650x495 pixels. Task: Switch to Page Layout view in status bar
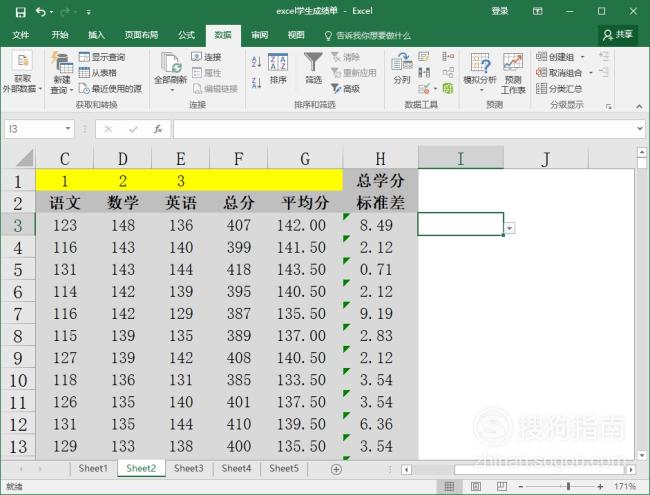[475, 486]
